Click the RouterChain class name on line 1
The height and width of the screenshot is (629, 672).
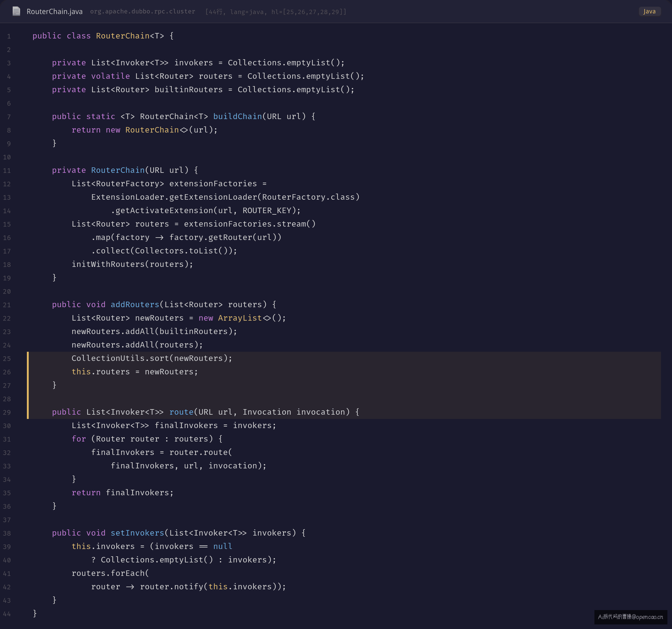123,36
